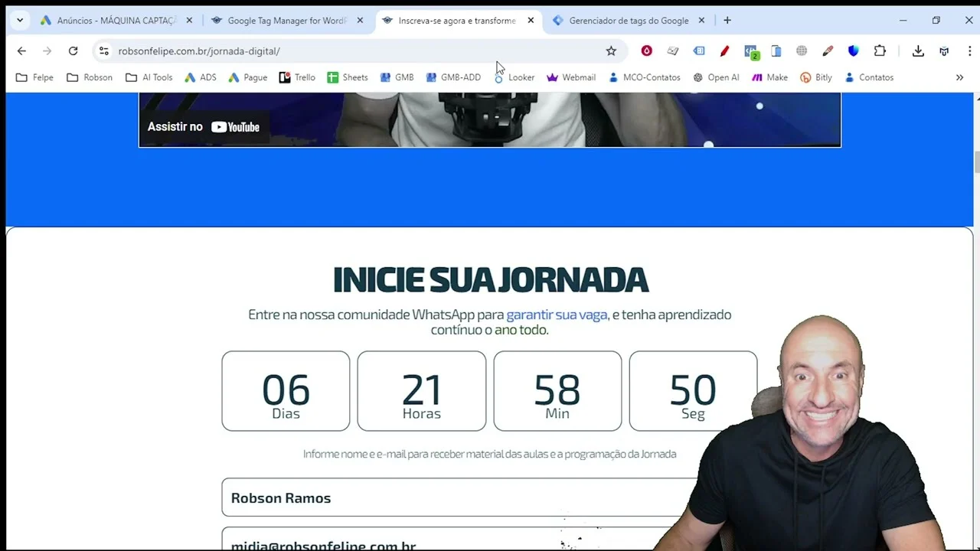This screenshot has width=980, height=551.
Task: Show Chrome downloads
Action: click(x=918, y=51)
